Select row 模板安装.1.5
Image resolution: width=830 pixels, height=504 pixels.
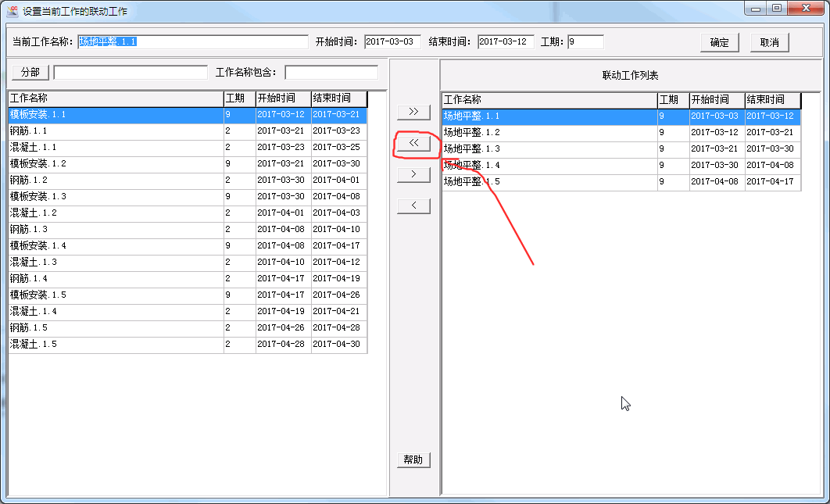188,295
